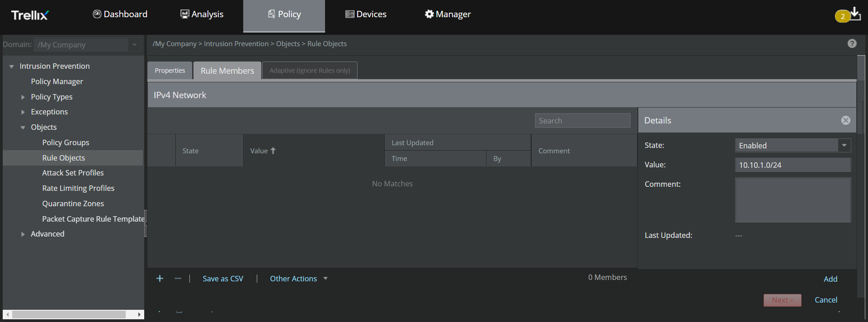Open the State dropdown set to Enabled
This screenshot has height=322, width=868.
[793, 146]
